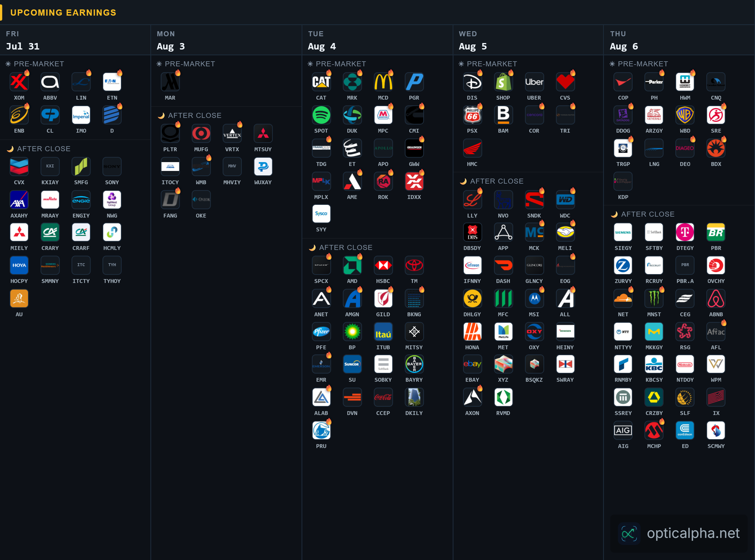Screen dimensions: 755x560
Task: Click the PSX Phillips 66 icon
Action: point(472,115)
